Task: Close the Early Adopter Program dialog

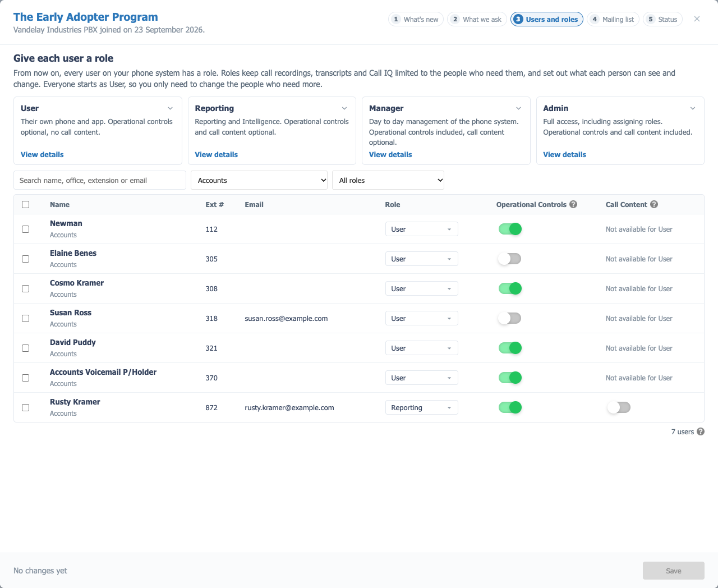Action: (697, 19)
